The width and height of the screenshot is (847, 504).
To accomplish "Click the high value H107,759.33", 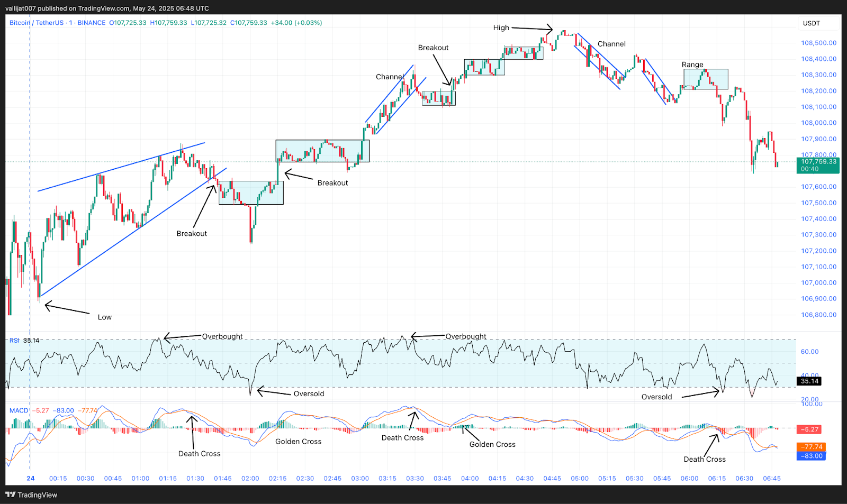I will point(168,23).
